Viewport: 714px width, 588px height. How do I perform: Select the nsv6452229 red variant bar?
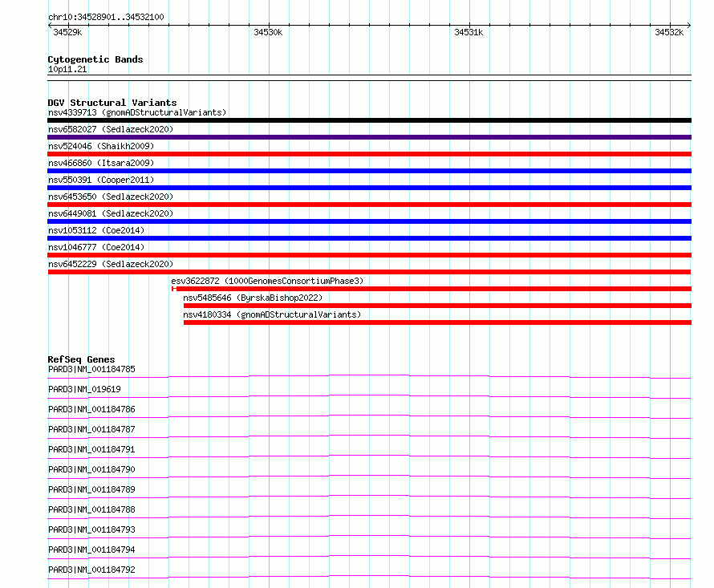(x=369, y=272)
